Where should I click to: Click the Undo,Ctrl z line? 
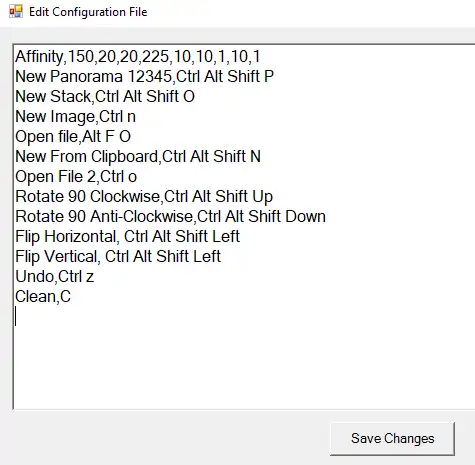tap(55, 276)
